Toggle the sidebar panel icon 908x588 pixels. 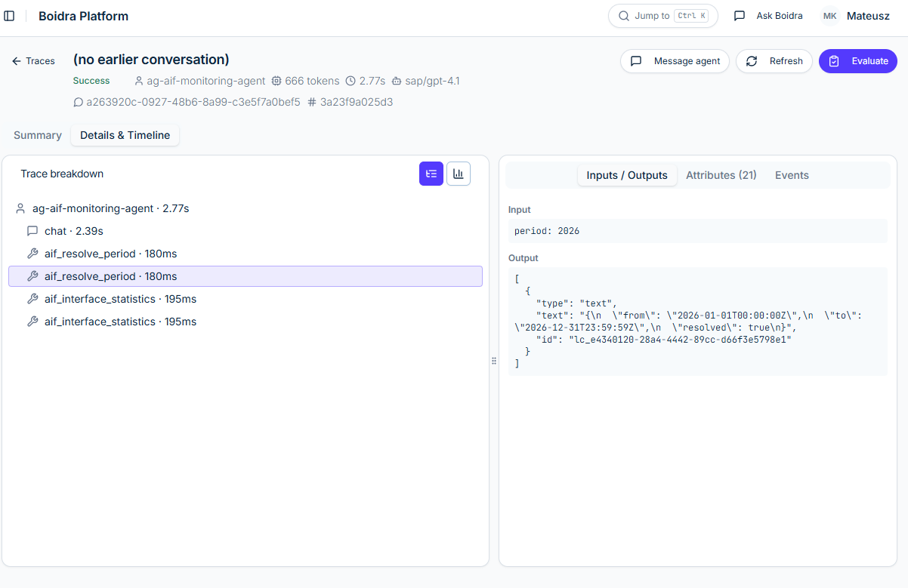pos(10,16)
